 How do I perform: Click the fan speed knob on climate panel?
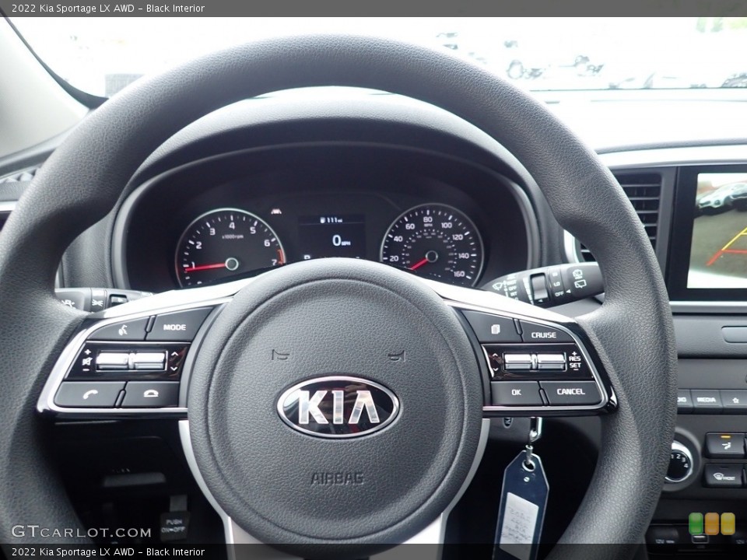(679, 462)
